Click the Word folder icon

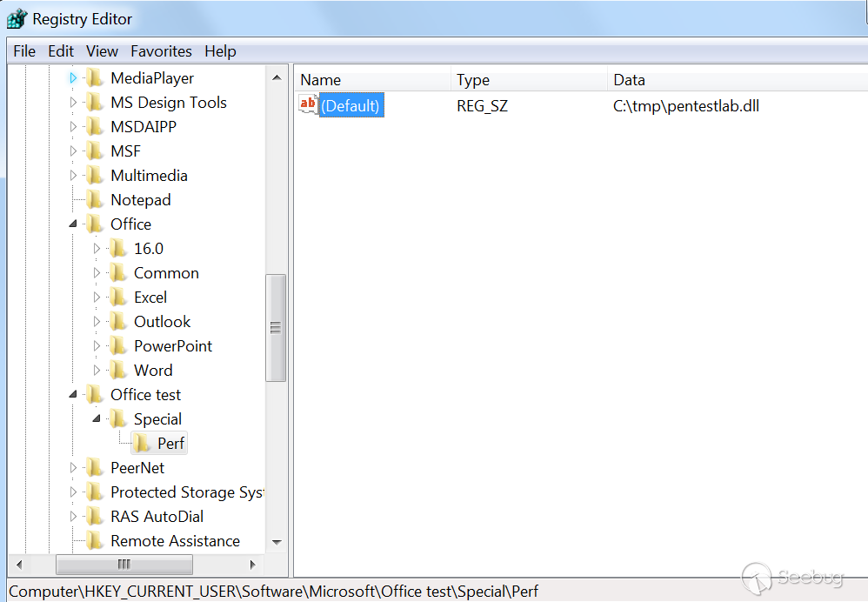pyautogui.click(x=118, y=371)
